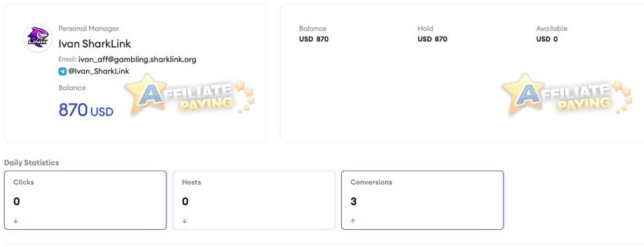
Task: Select the Clicks statistics card
Action: point(85,200)
